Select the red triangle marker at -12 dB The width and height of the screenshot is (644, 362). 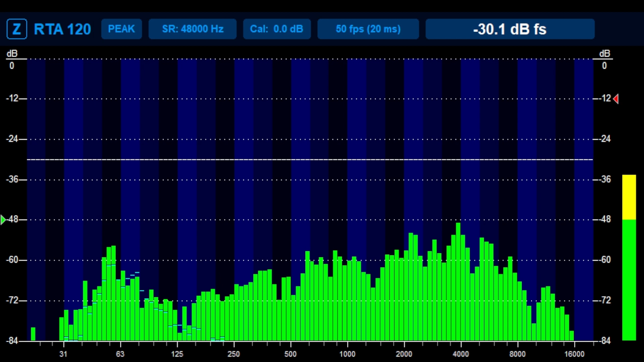tap(616, 99)
